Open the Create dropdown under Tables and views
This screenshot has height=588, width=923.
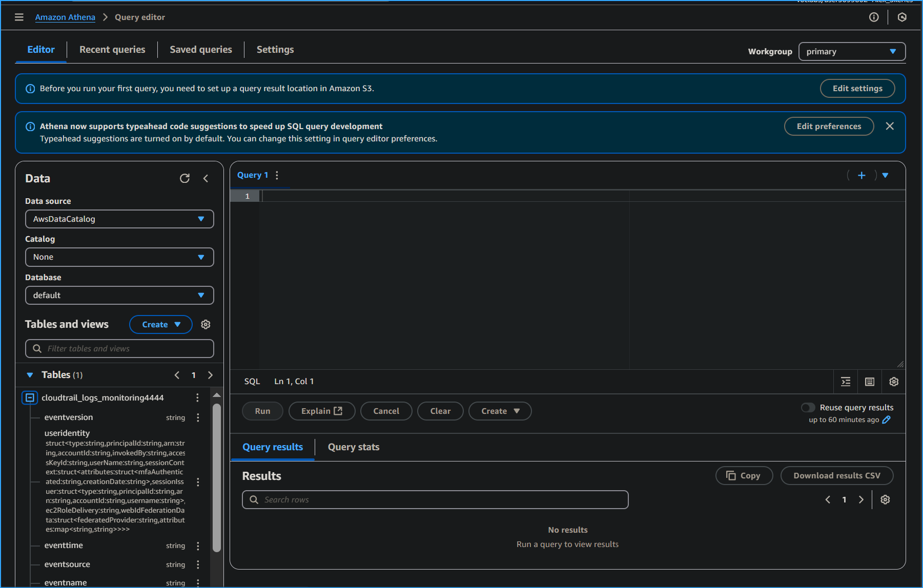160,324
